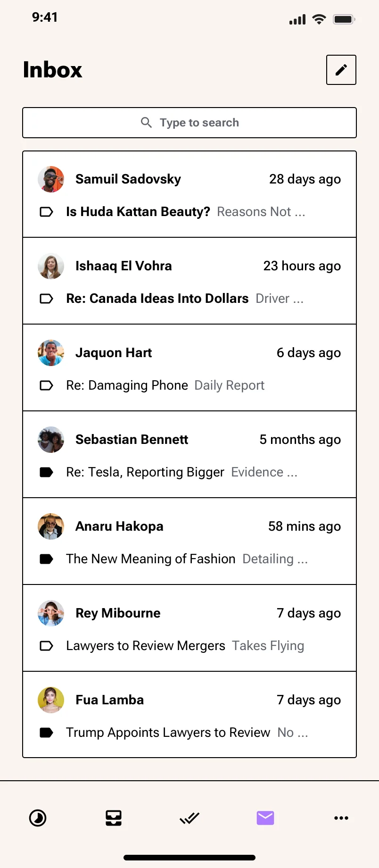Viewport: 379px width, 868px height.
Task: Open 'The New Meaning of Fashion' email
Action: point(189,542)
